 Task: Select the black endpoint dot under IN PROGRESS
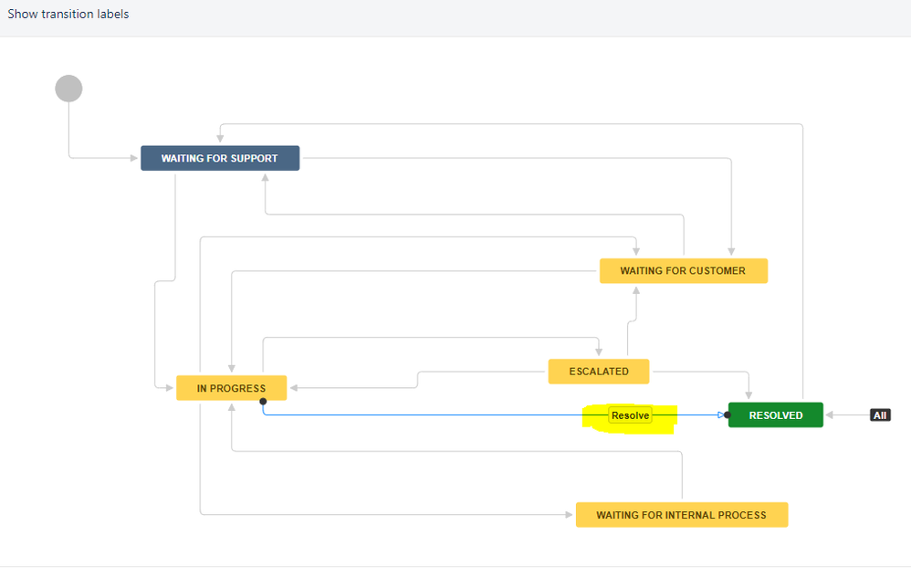(x=263, y=400)
